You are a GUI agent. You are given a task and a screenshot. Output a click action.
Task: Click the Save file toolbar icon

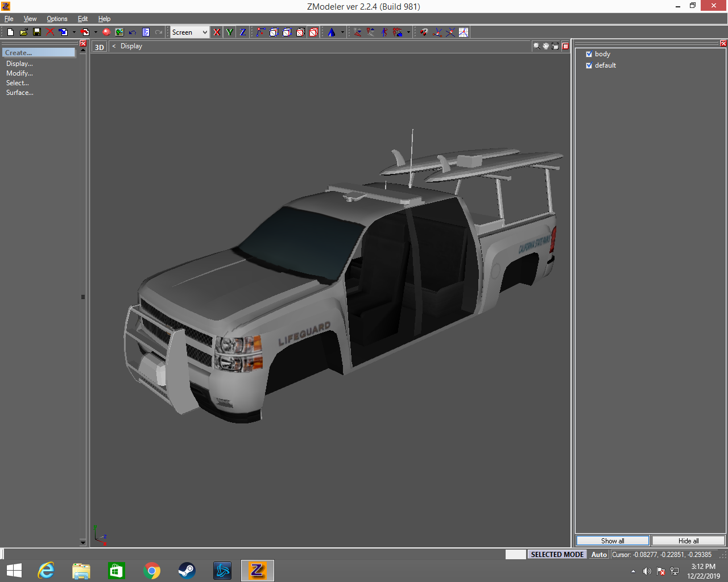click(x=37, y=32)
